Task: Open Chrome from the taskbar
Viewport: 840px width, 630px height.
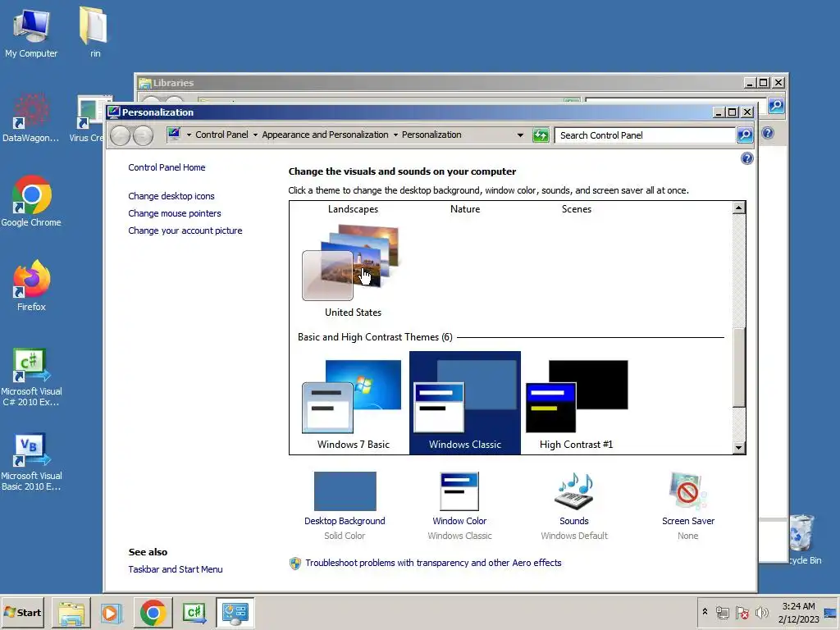Action: click(x=153, y=612)
